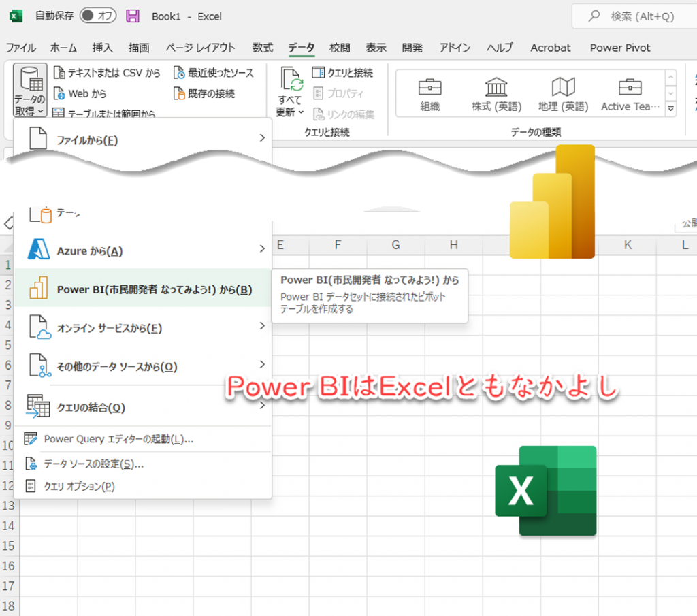Open ファイルから(F) submenu
The width and height of the screenshot is (697, 616).
pyautogui.click(x=143, y=139)
